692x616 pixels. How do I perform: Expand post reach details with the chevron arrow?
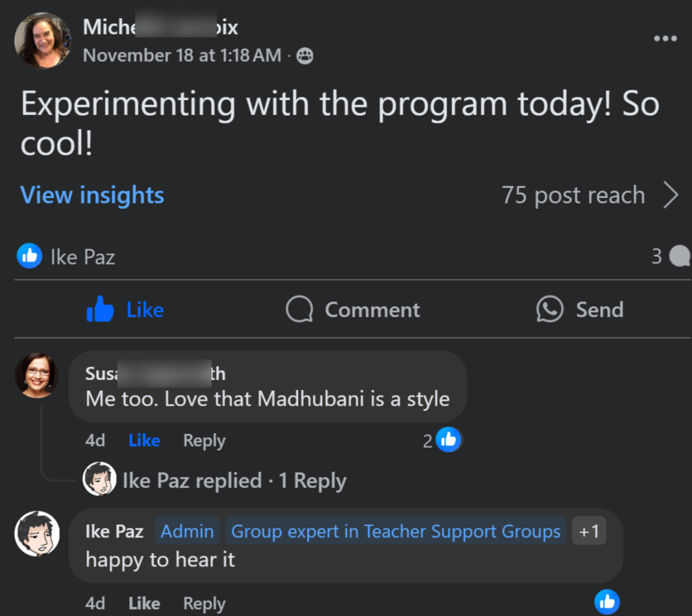[x=670, y=195]
